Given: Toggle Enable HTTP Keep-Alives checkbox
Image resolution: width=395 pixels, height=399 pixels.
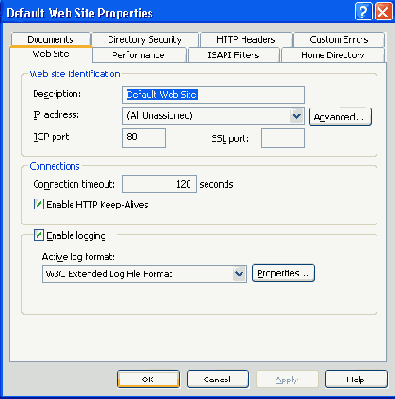Looking at the screenshot, I should pyautogui.click(x=39, y=204).
